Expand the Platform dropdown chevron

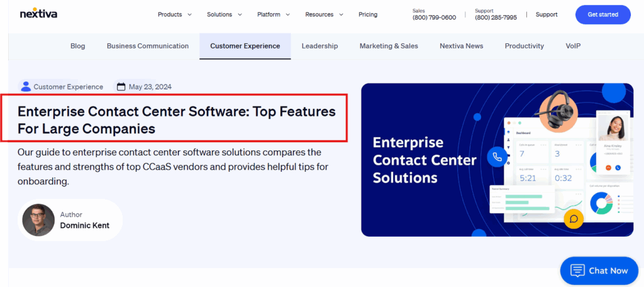pos(287,14)
